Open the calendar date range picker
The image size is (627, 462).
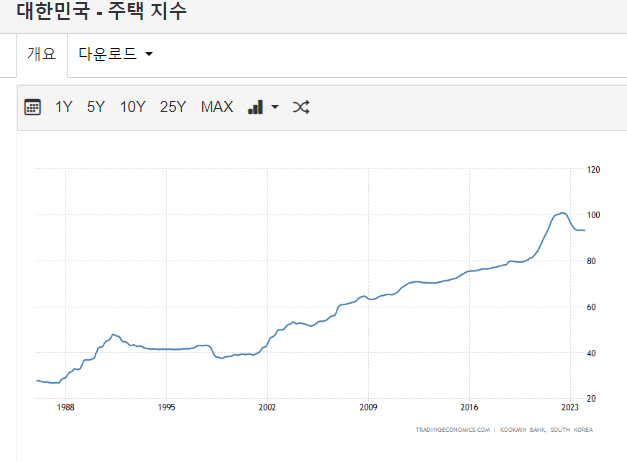[32, 107]
